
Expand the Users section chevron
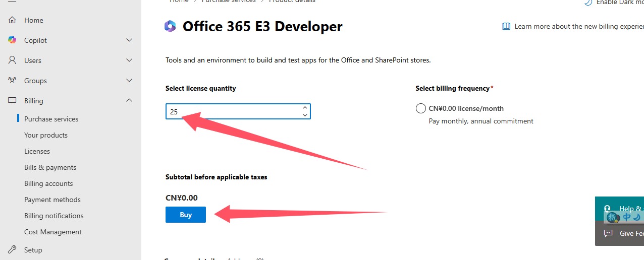click(129, 60)
